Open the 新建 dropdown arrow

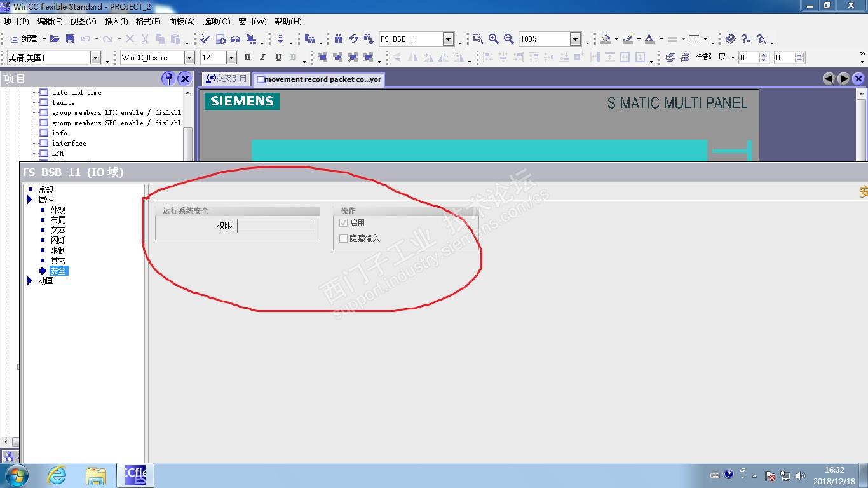(44, 39)
